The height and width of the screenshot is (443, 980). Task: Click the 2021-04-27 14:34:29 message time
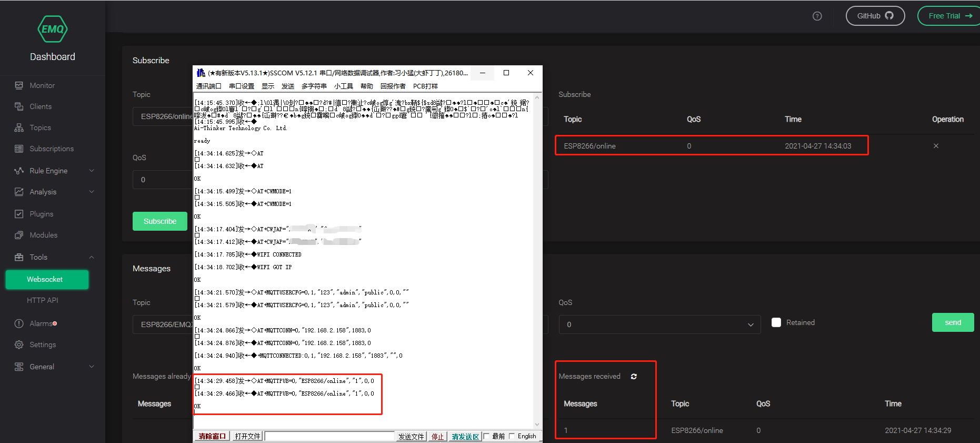918,430
